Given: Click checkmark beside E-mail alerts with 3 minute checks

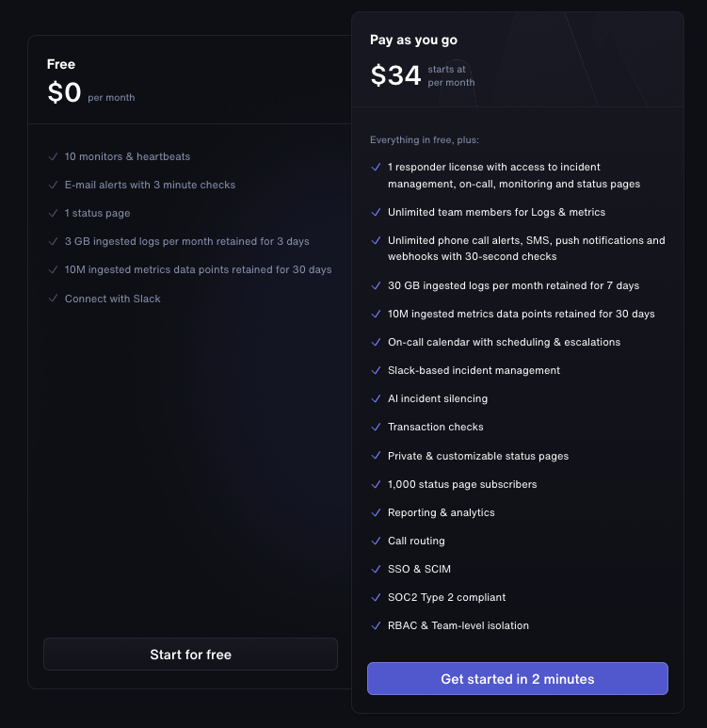Looking at the screenshot, I should [53, 185].
